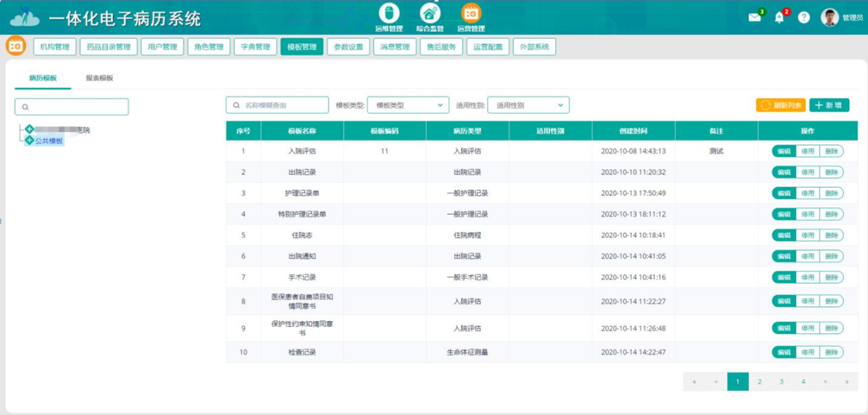Delete the 保护性约束知情同意书 template
868x415 pixels.
click(x=831, y=329)
